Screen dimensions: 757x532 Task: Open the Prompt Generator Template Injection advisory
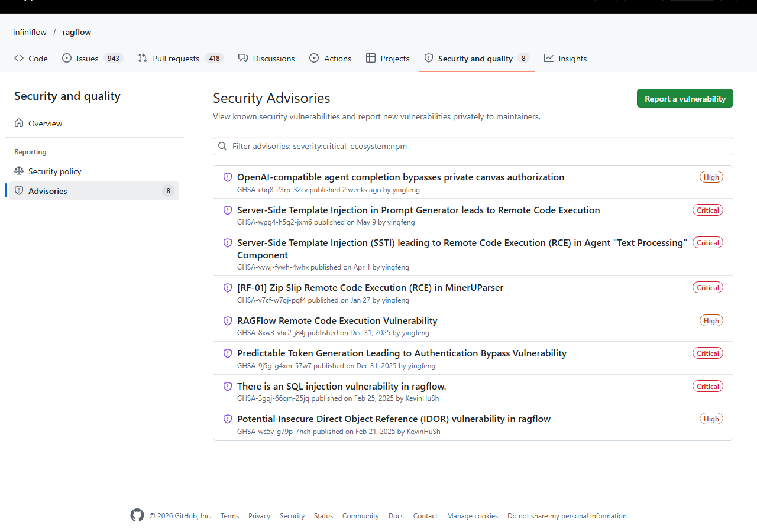coord(418,210)
